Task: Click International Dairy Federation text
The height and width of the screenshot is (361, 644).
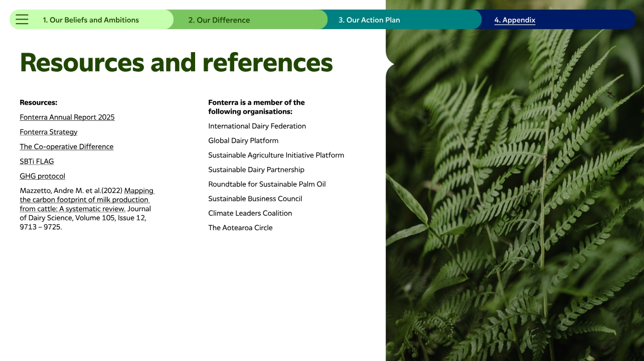Action: 257,126
